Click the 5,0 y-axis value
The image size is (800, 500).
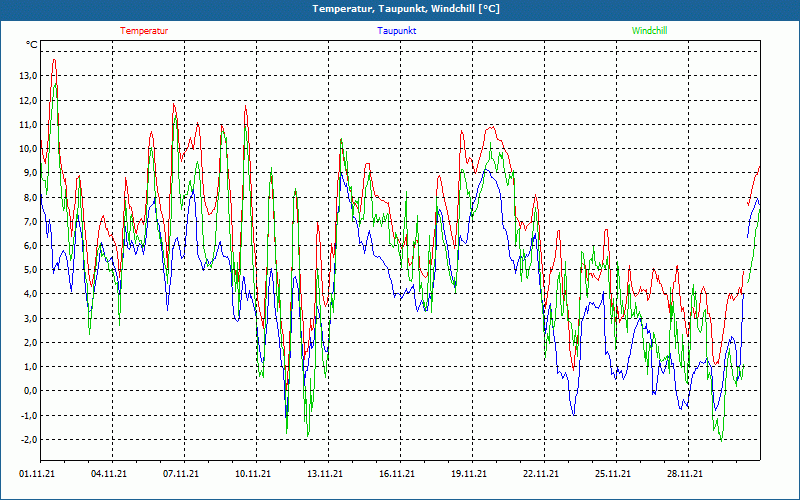(30, 270)
